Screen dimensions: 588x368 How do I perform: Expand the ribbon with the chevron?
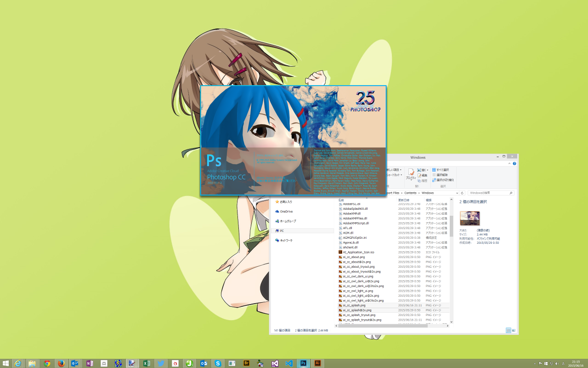pos(509,163)
